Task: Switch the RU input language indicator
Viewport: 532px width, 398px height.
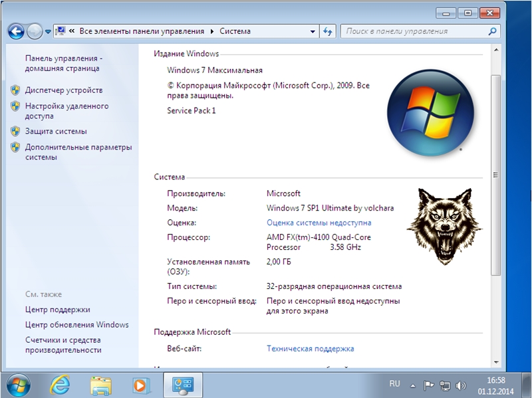Action: pyautogui.click(x=394, y=384)
